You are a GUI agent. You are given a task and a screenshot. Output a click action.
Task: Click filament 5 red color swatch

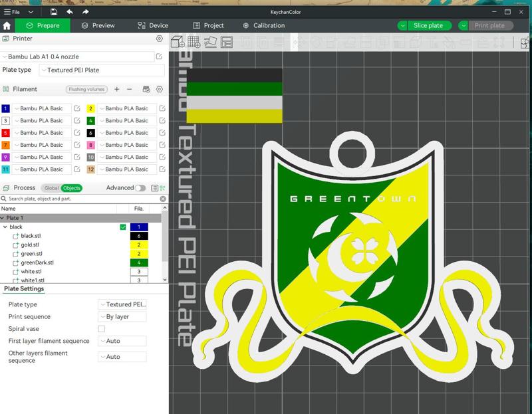click(x=5, y=133)
